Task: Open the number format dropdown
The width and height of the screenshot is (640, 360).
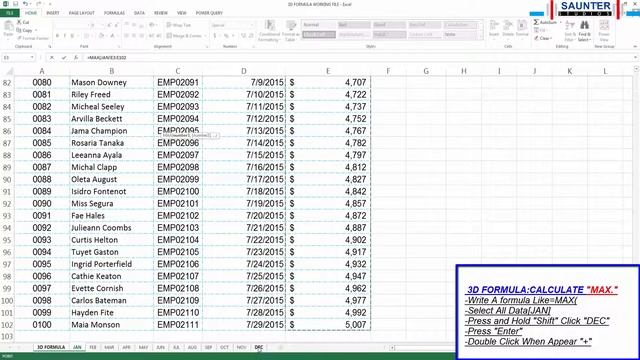Action: [251, 25]
